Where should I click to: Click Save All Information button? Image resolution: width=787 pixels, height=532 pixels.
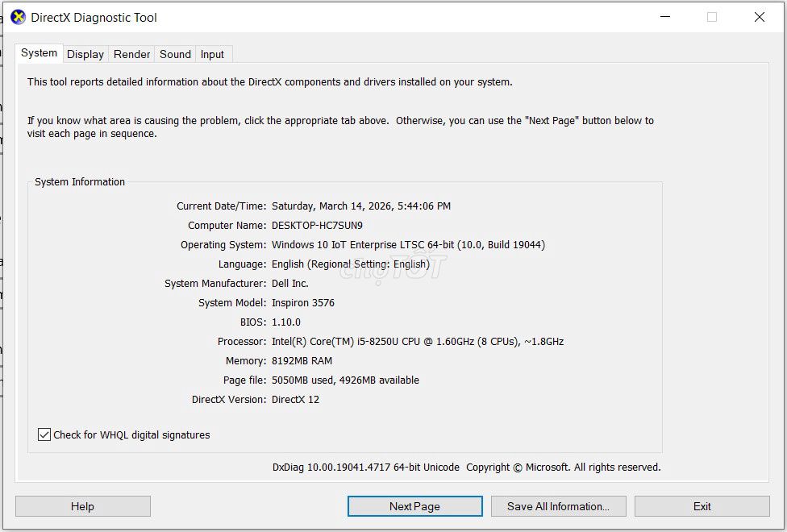coord(559,506)
